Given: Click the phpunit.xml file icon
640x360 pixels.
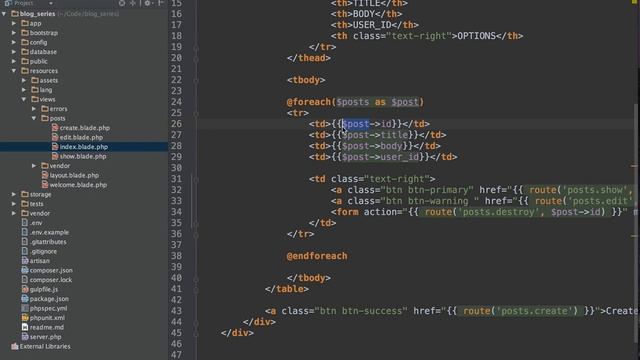Looking at the screenshot, I should (x=25, y=318).
